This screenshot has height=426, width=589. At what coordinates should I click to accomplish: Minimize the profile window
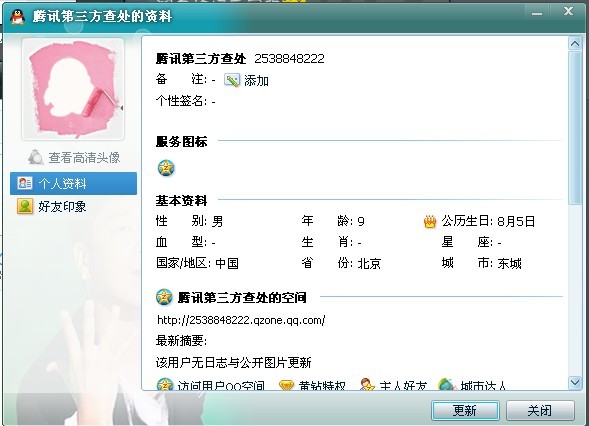(537, 13)
